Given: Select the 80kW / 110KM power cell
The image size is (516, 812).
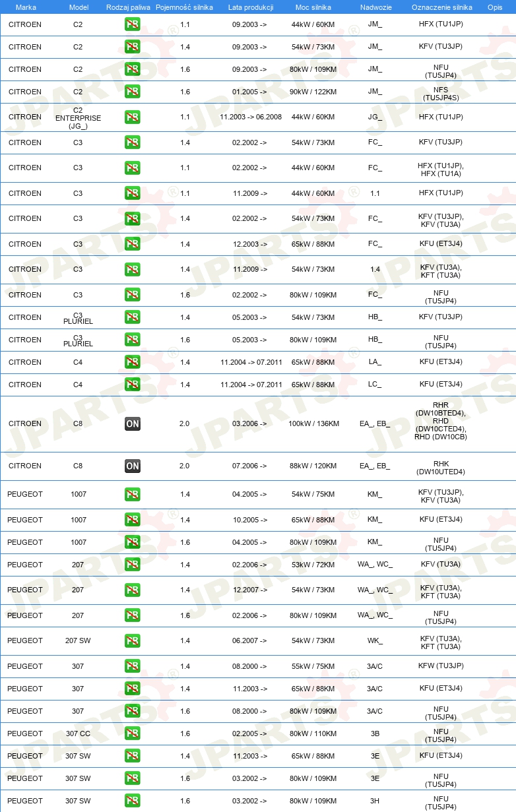Looking at the screenshot, I should tap(314, 734).
